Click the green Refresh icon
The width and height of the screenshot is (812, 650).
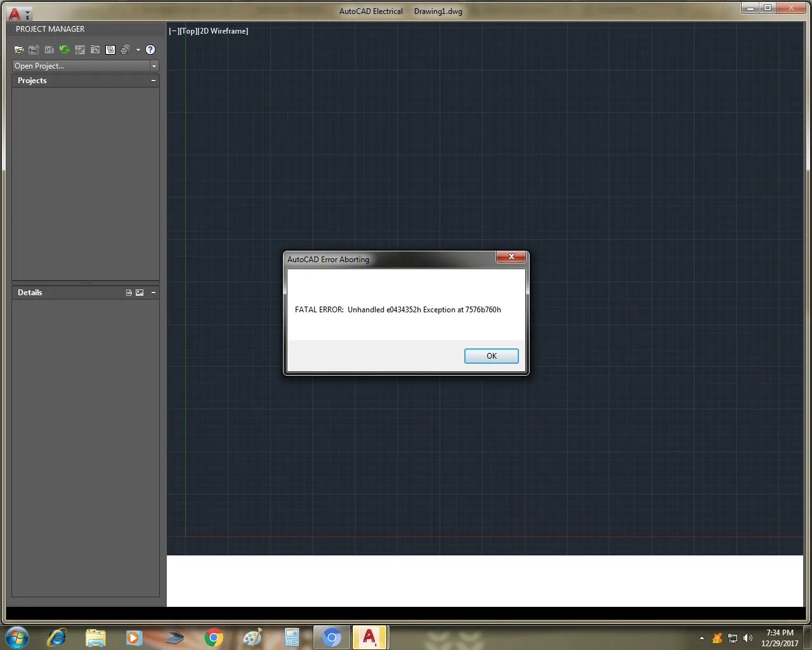pyautogui.click(x=65, y=50)
